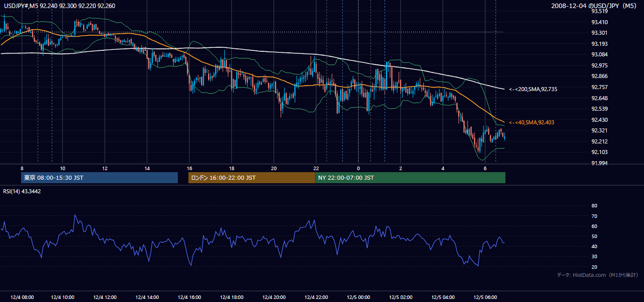Click RSI scale value 80
This screenshot has width=644, height=302.
tap(594, 206)
